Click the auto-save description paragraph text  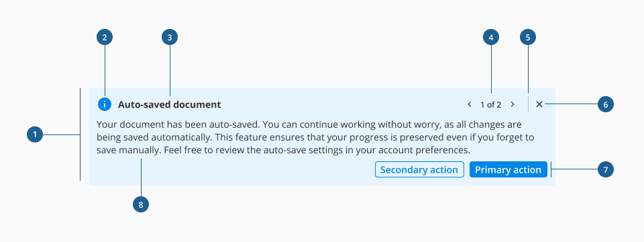point(315,137)
